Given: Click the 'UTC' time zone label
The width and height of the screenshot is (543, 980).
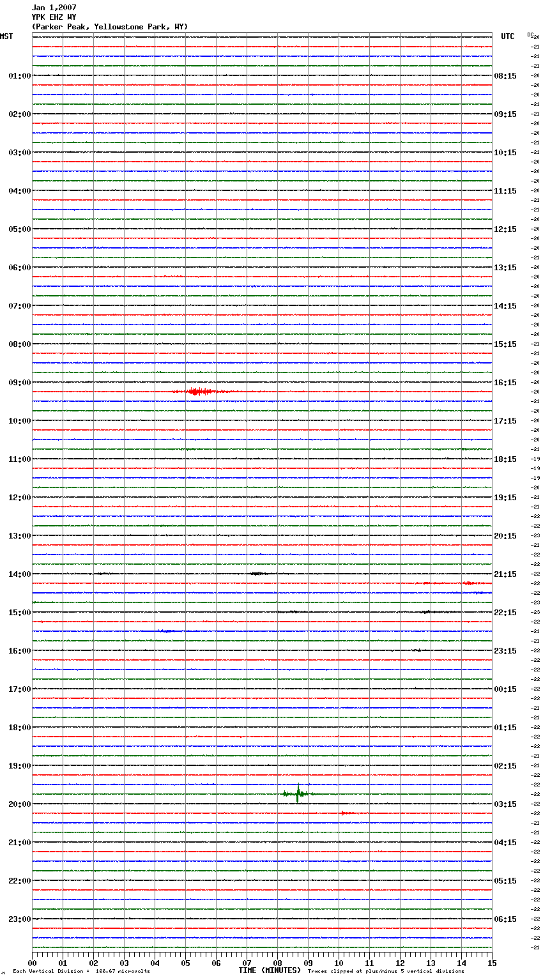Looking at the screenshot, I should pos(508,36).
